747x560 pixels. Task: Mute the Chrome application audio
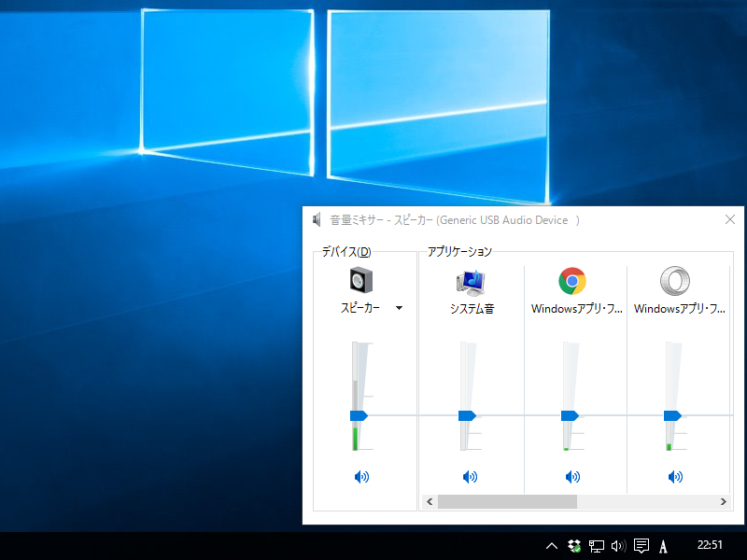(x=572, y=476)
